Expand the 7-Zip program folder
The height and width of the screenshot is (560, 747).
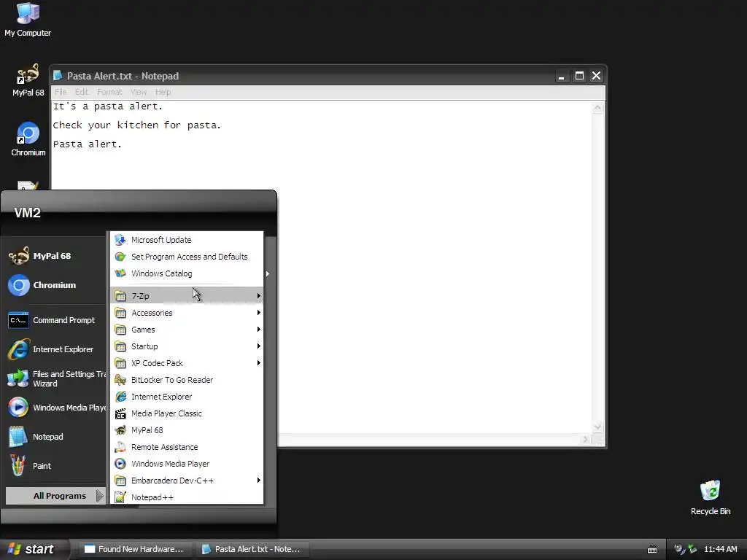point(187,296)
